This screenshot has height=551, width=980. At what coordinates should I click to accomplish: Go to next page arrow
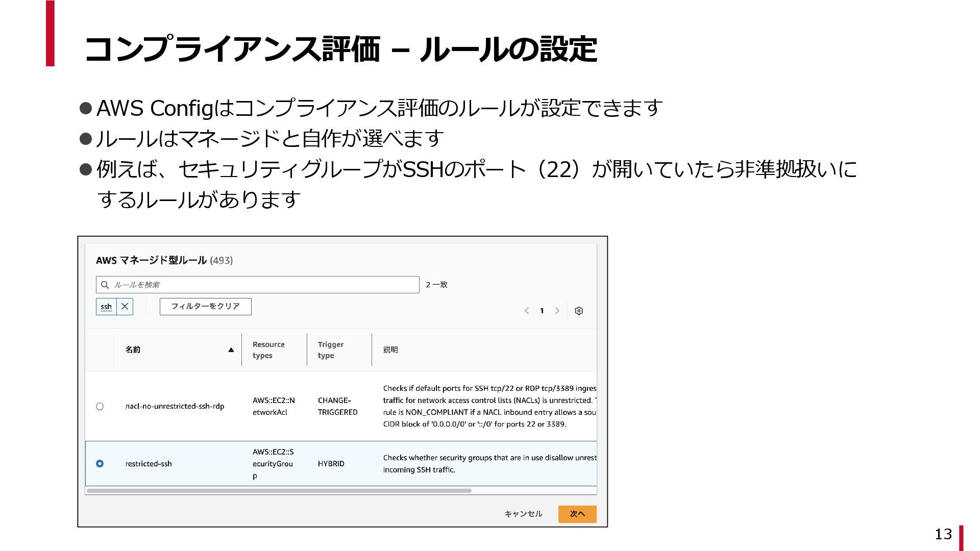(557, 311)
